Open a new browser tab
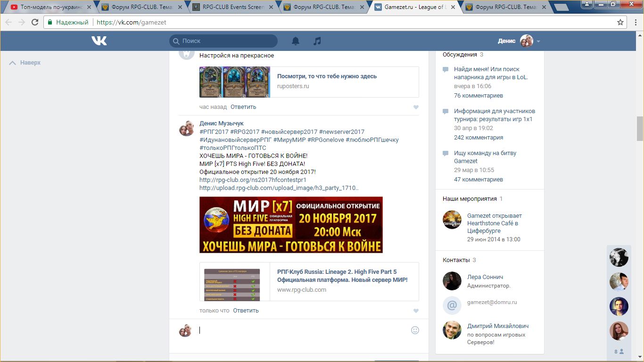Image resolution: width=644 pixels, height=362 pixels. (561, 7)
